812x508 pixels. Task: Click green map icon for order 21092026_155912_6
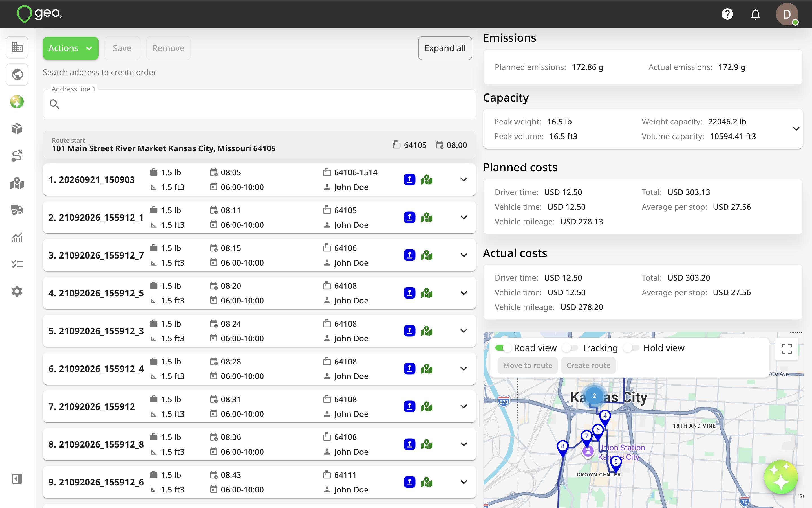pyautogui.click(x=427, y=482)
